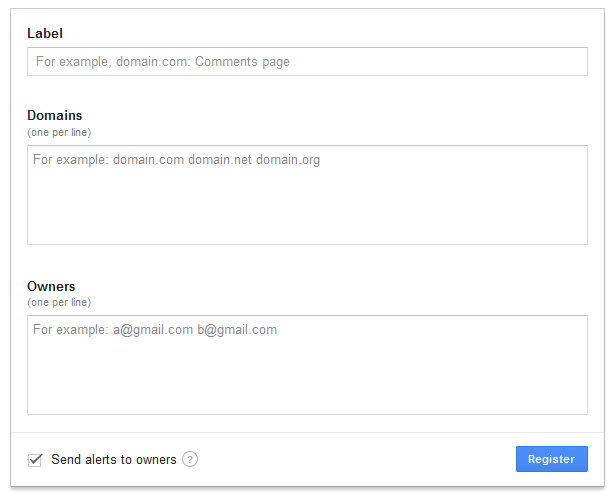Click the 'one per line' hint under Owners
615x496 pixels.
59,302
